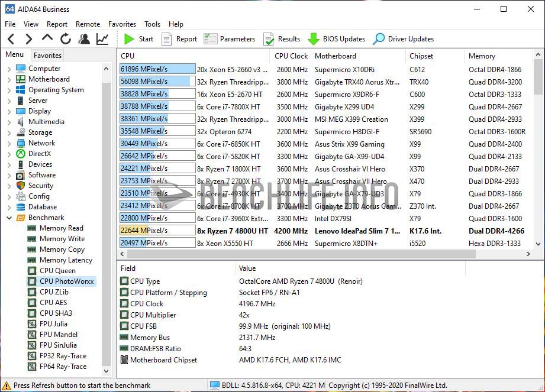Open BIOS Updates from toolbar
The height and width of the screenshot is (392, 545).
pyautogui.click(x=336, y=39)
